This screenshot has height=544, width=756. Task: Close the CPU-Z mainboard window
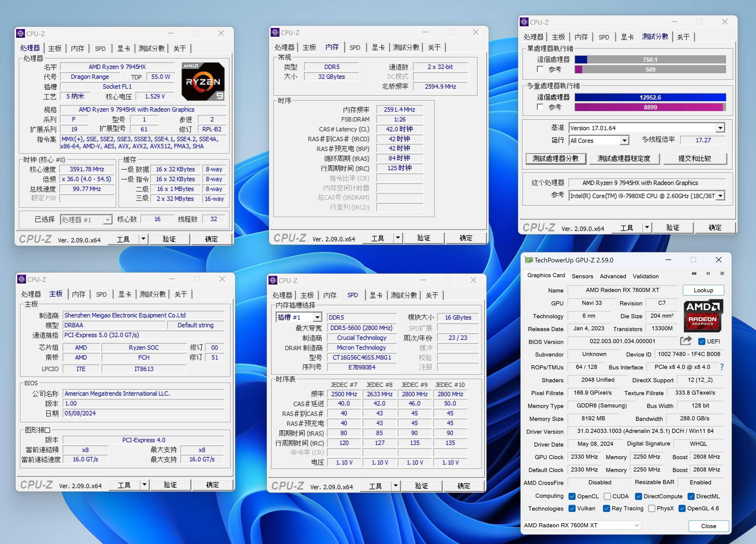point(222,279)
